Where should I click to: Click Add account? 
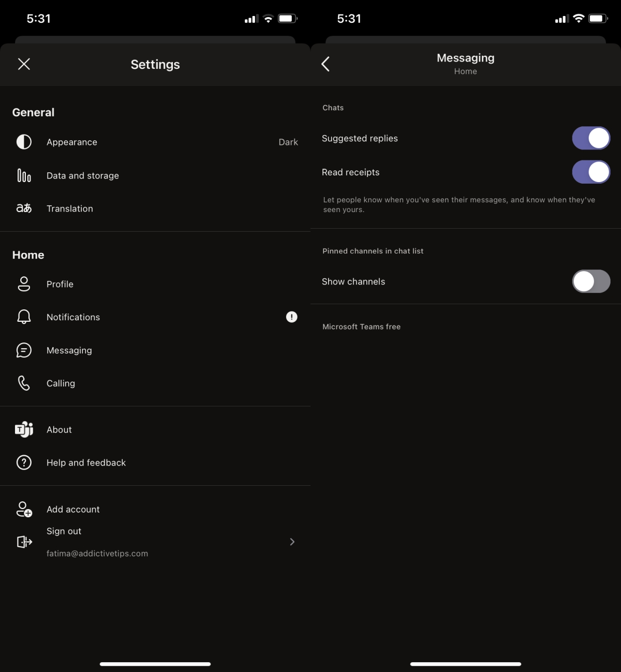73,510
